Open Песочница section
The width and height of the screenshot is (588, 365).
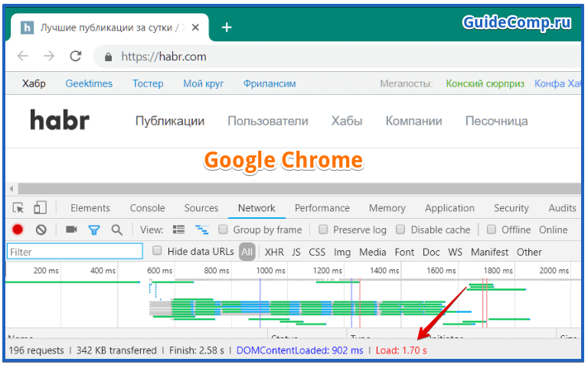point(496,121)
